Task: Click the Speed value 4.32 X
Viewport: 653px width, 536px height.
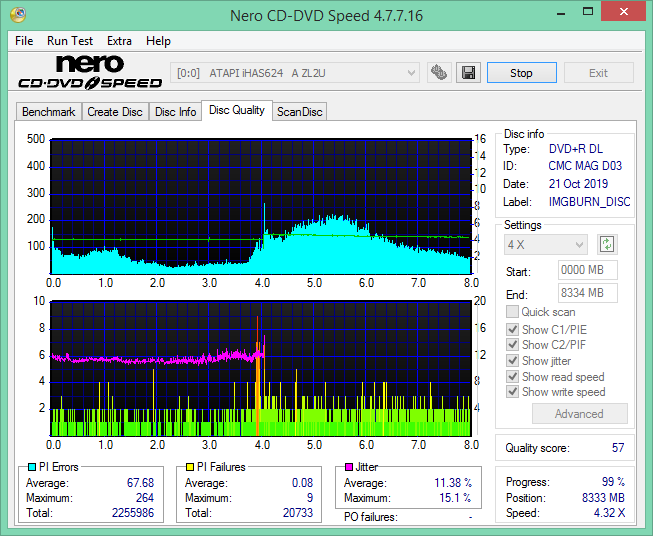Action: click(x=609, y=513)
